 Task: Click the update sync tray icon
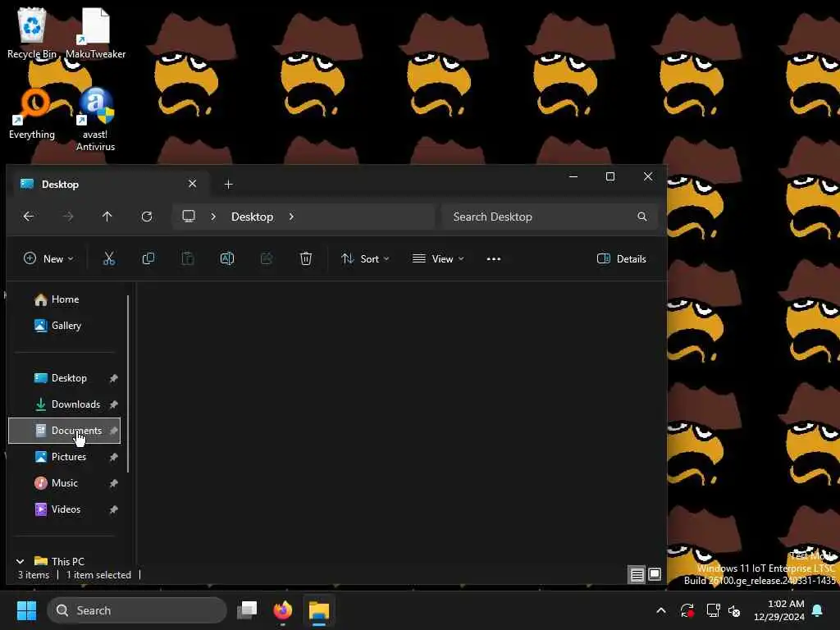(687, 610)
